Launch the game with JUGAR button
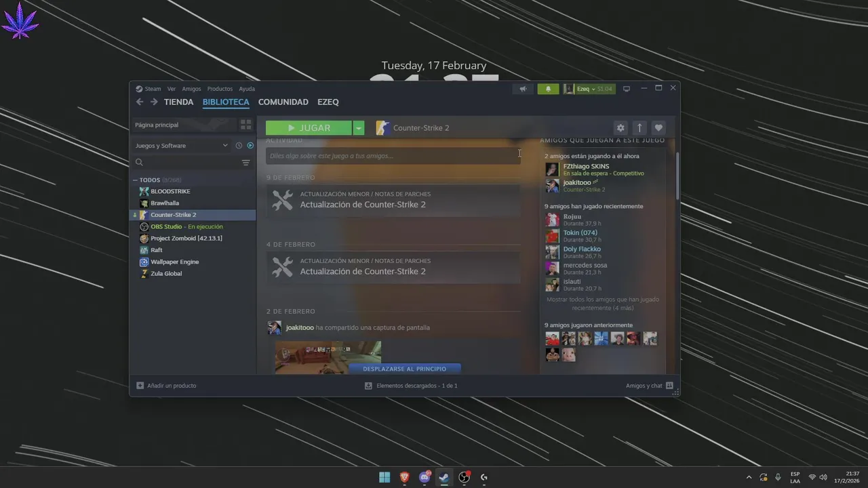868x488 pixels. click(309, 128)
